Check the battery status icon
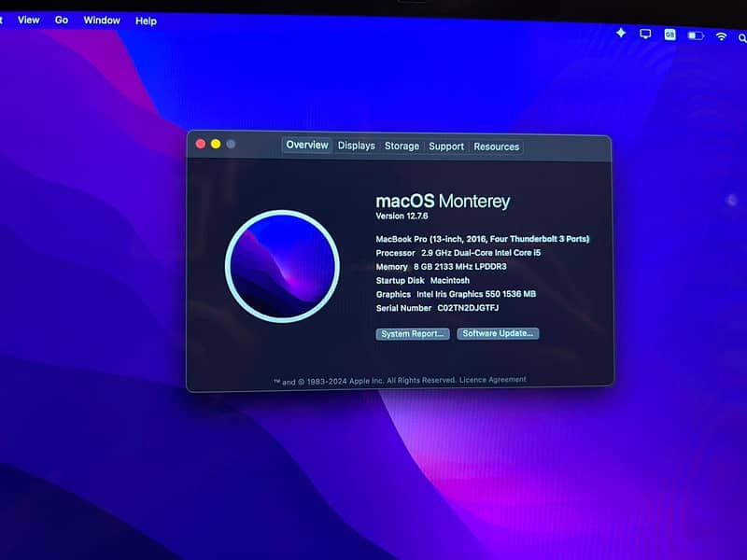This screenshot has width=747, height=560. (x=696, y=35)
